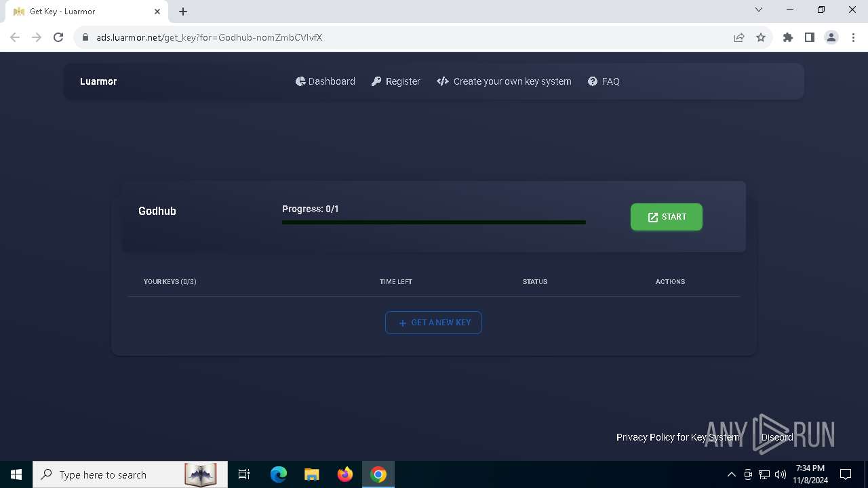Click Chrome icon on taskbar

378,474
